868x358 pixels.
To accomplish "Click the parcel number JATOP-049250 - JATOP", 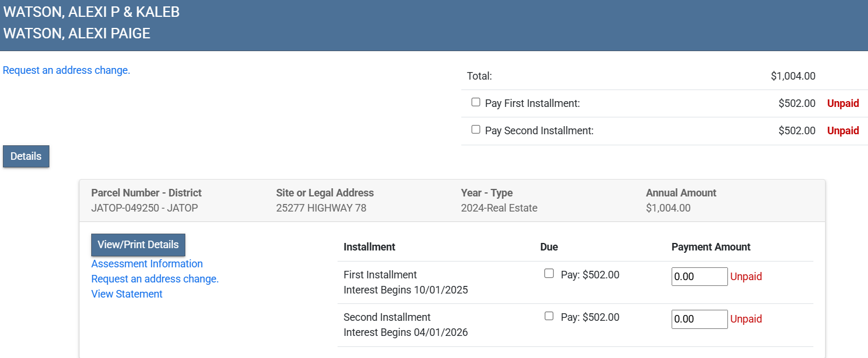I will [145, 207].
